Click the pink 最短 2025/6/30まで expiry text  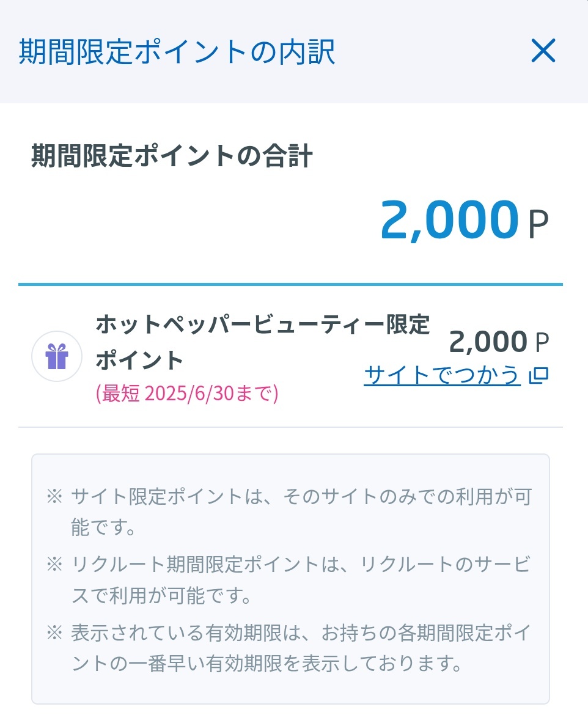point(187,394)
